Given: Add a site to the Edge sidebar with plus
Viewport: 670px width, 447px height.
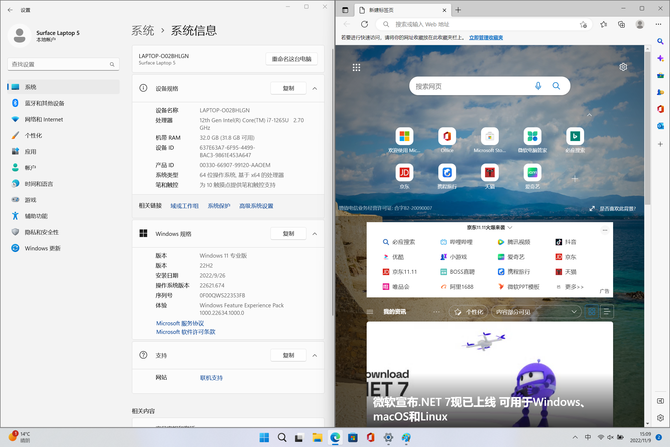Looking at the screenshot, I should (660, 144).
